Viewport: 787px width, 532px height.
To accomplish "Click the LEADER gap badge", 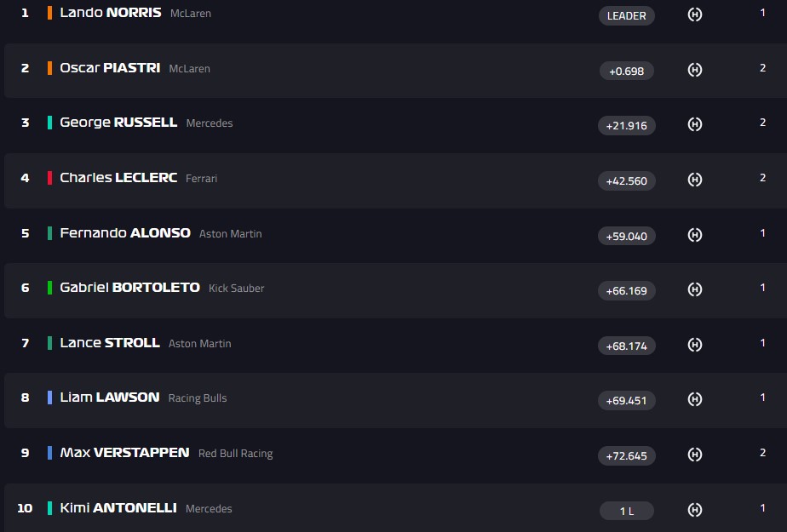I will coord(626,15).
